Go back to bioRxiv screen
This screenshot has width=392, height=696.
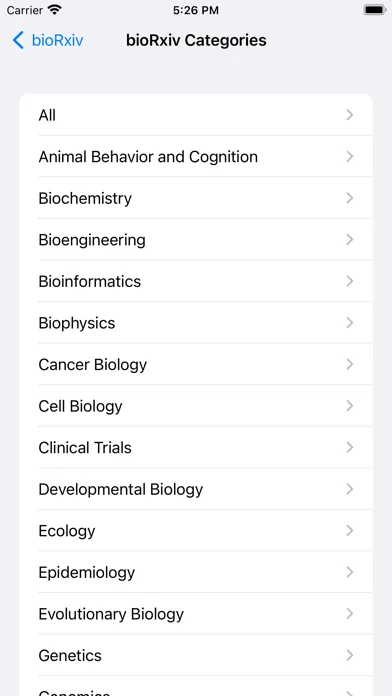(x=48, y=40)
